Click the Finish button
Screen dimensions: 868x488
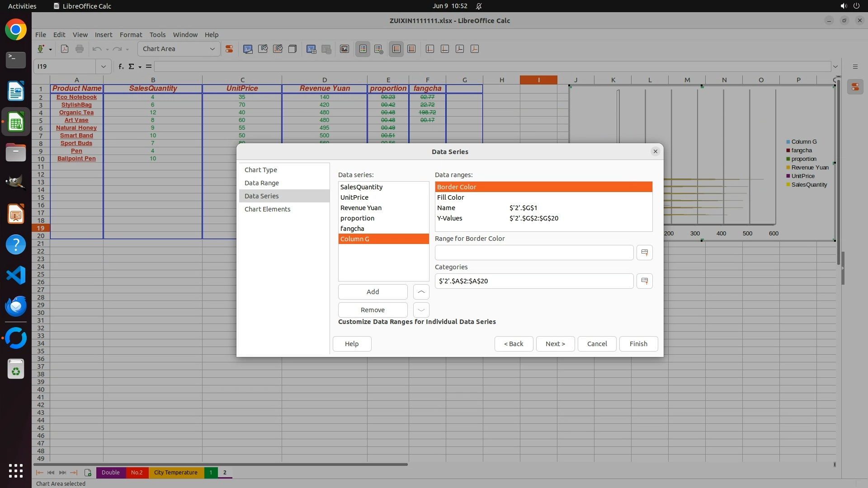pyautogui.click(x=638, y=344)
